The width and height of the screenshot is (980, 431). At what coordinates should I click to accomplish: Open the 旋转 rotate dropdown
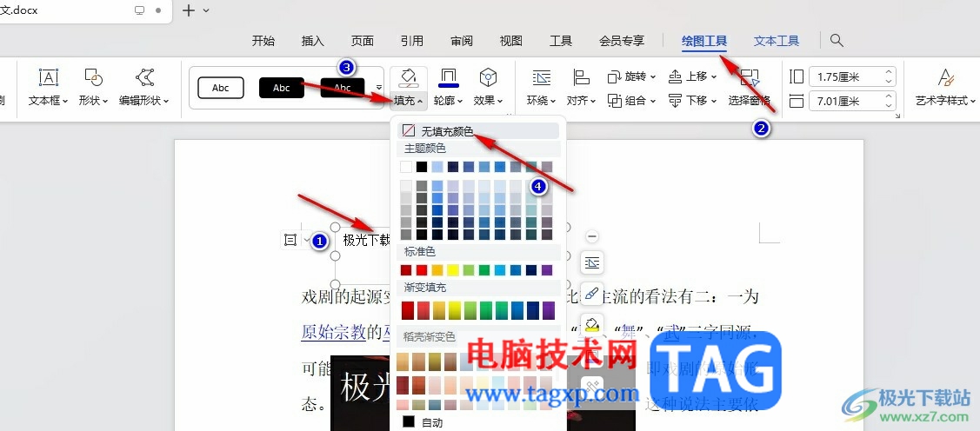tap(632, 76)
